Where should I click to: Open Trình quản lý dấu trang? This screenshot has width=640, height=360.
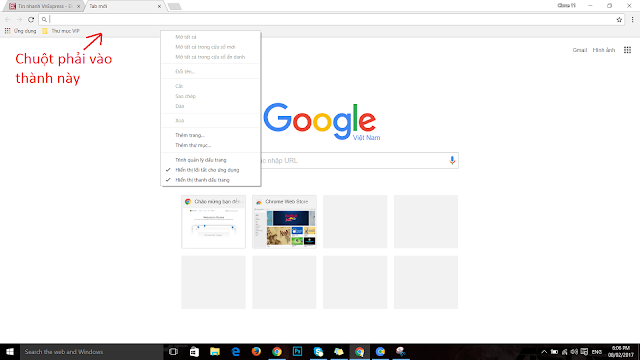click(211, 160)
